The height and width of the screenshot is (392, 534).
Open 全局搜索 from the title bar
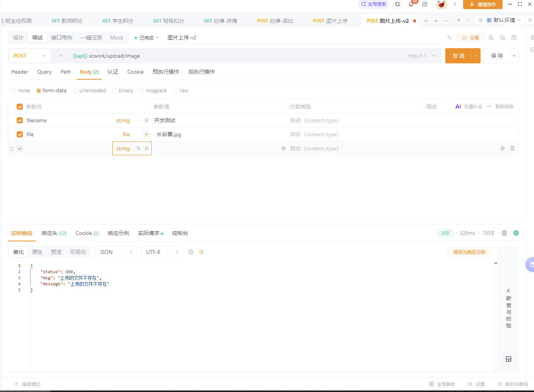click(x=373, y=4)
